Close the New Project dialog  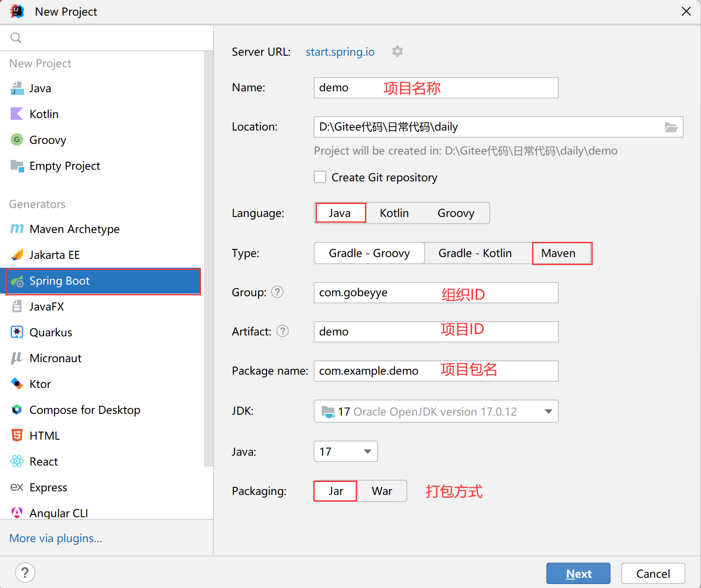click(686, 11)
